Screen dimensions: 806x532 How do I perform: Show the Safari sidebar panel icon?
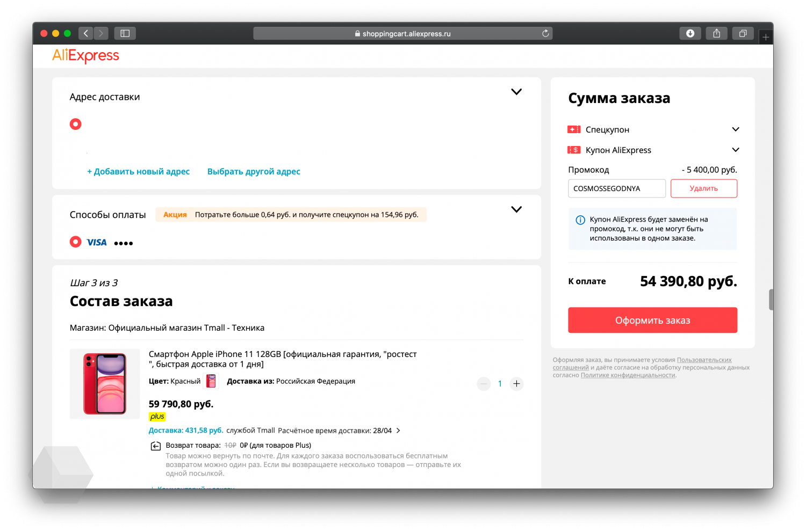click(125, 33)
